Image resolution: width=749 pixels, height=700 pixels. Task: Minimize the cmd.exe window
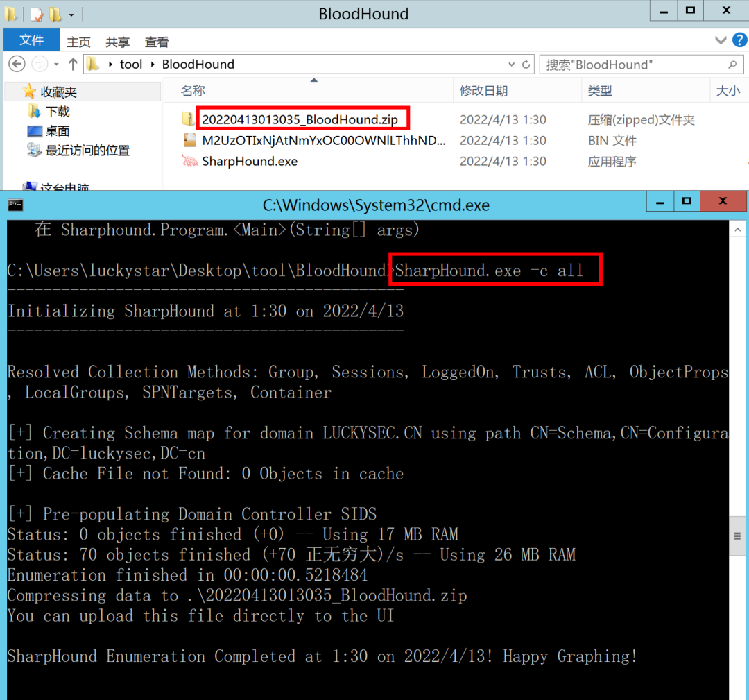tap(660, 202)
